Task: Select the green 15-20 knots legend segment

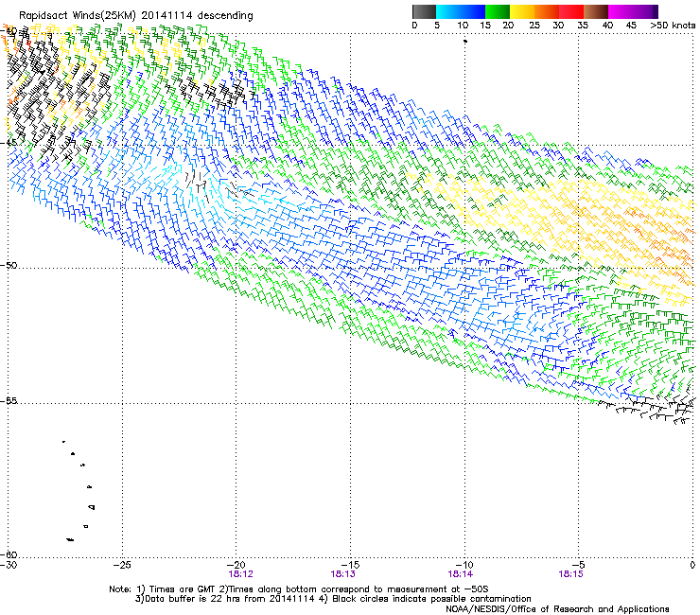Action: (498, 11)
